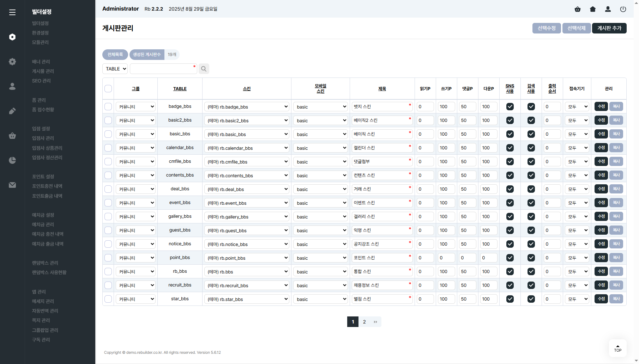
Task: Click the shopping basket icon in header
Action: click(x=578, y=9)
